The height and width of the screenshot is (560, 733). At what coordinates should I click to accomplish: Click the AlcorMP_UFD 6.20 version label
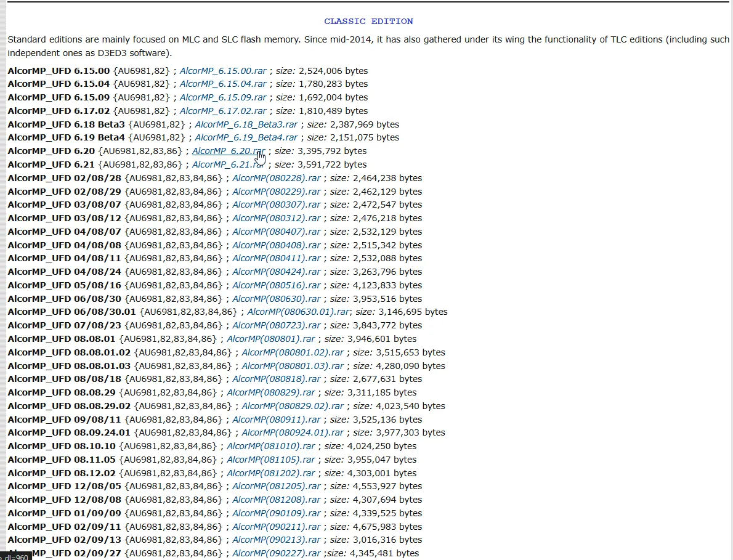[x=51, y=152]
